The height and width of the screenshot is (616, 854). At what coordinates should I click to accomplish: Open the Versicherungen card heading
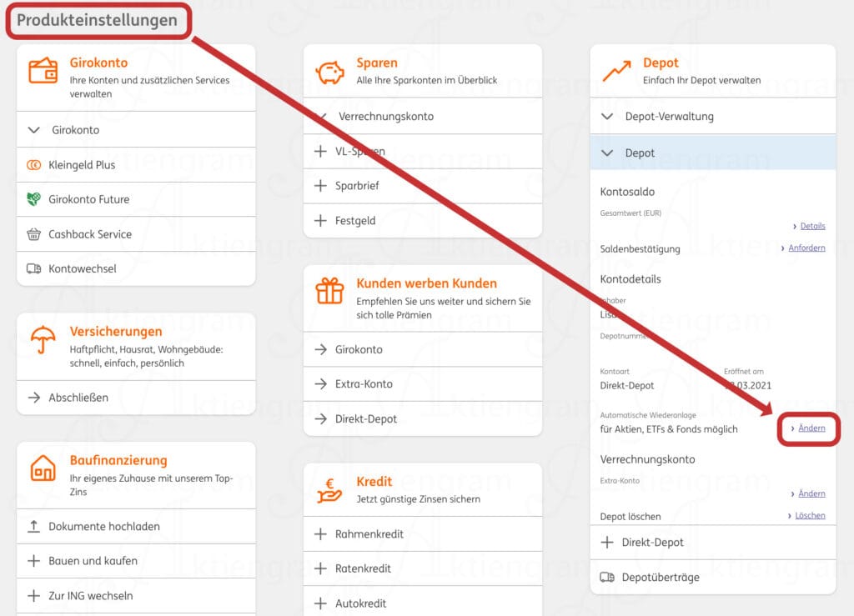(116, 332)
